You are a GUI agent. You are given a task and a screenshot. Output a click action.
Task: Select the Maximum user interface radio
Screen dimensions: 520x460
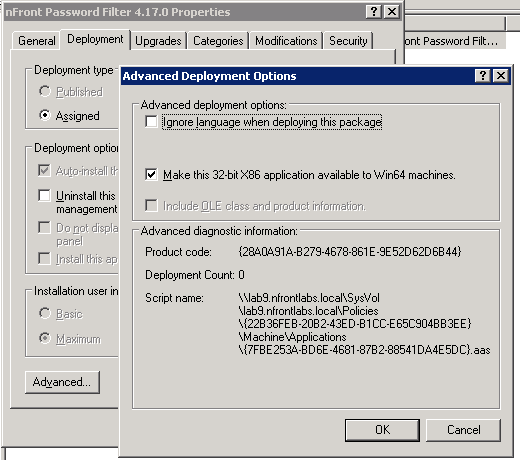point(45,338)
